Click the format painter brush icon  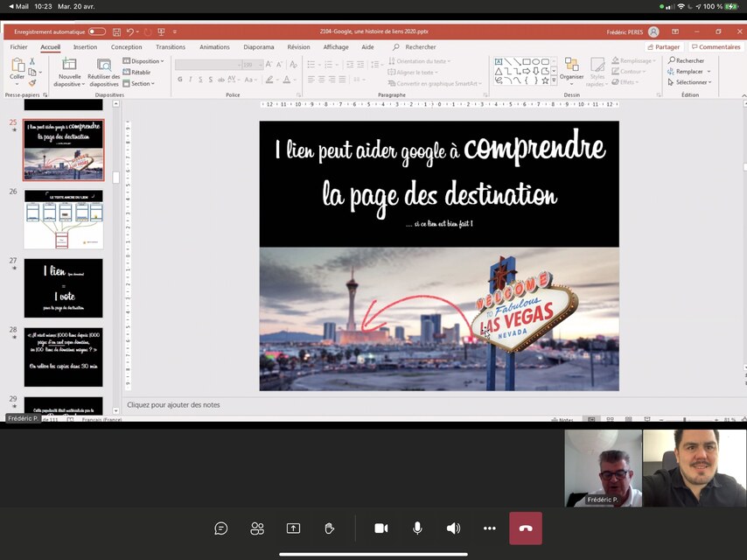(x=31, y=83)
